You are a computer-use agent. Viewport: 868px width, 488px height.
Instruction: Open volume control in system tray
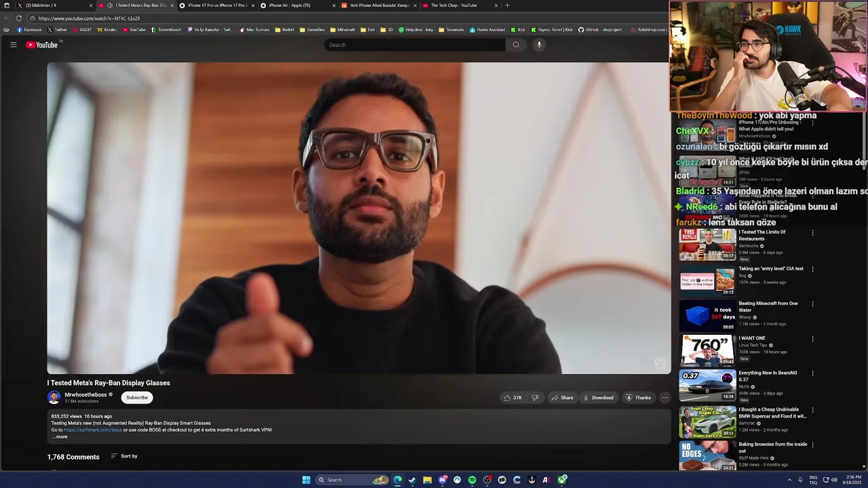pyautogui.click(x=834, y=480)
